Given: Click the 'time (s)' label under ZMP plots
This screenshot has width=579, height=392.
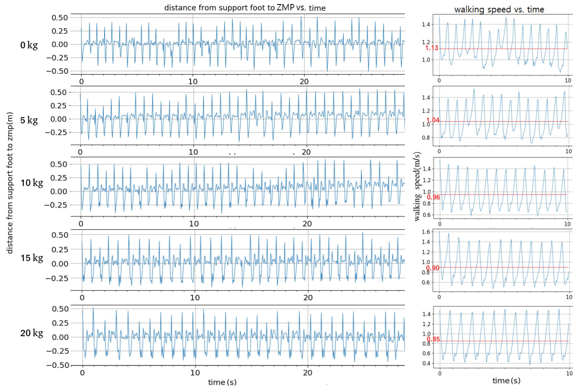Looking at the screenshot, I should click(x=222, y=382).
